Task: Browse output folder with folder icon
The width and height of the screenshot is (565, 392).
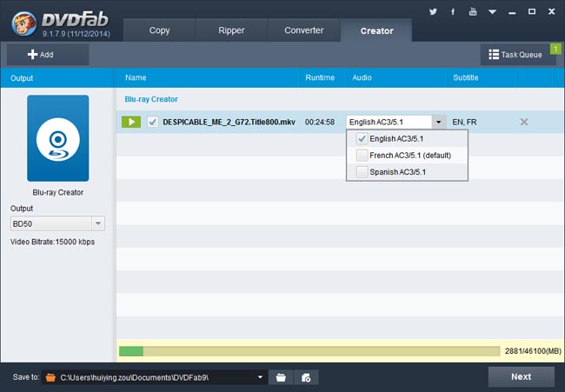Action: (281, 377)
